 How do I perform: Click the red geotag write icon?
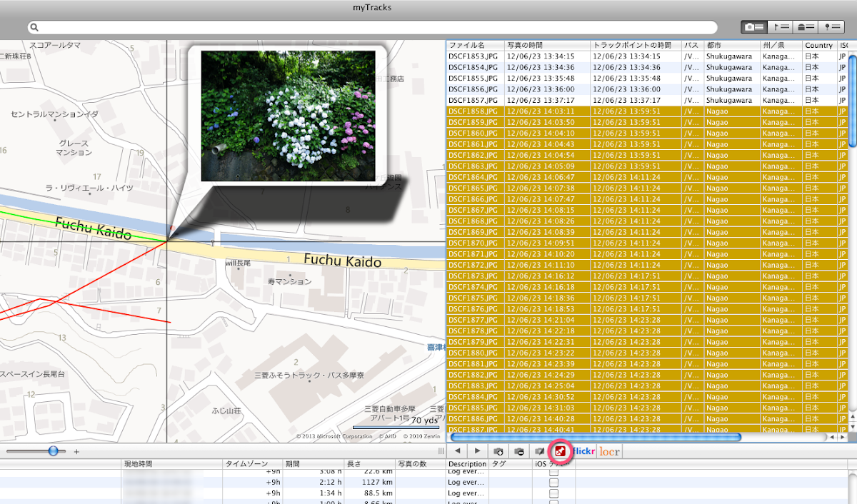pos(561,451)
